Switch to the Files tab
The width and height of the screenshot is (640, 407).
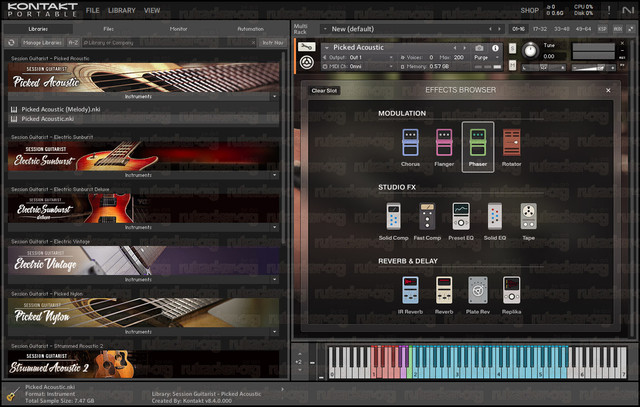[109, 29]
